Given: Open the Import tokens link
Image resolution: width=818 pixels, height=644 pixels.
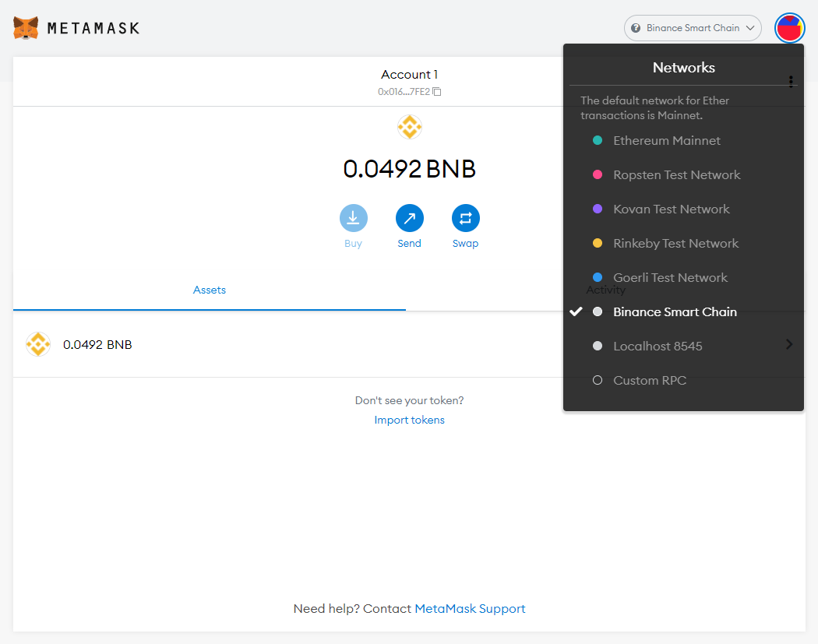Looking at the screenshot, I should (410, 421).
